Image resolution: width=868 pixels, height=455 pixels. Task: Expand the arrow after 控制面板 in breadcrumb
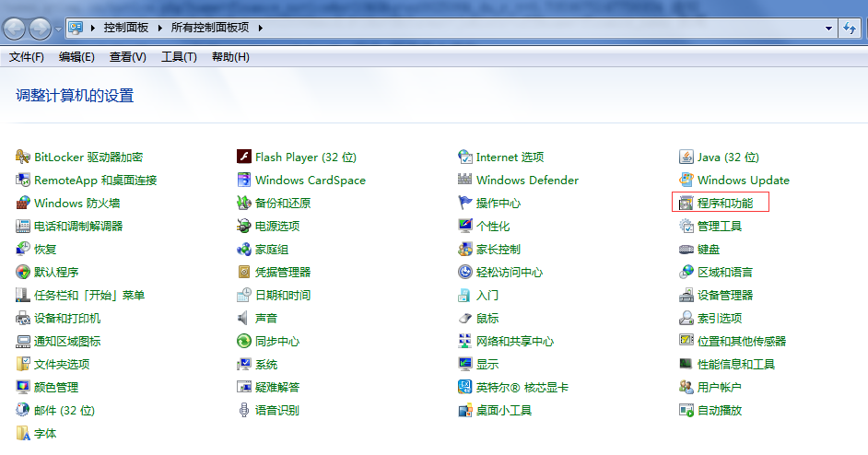160,28
